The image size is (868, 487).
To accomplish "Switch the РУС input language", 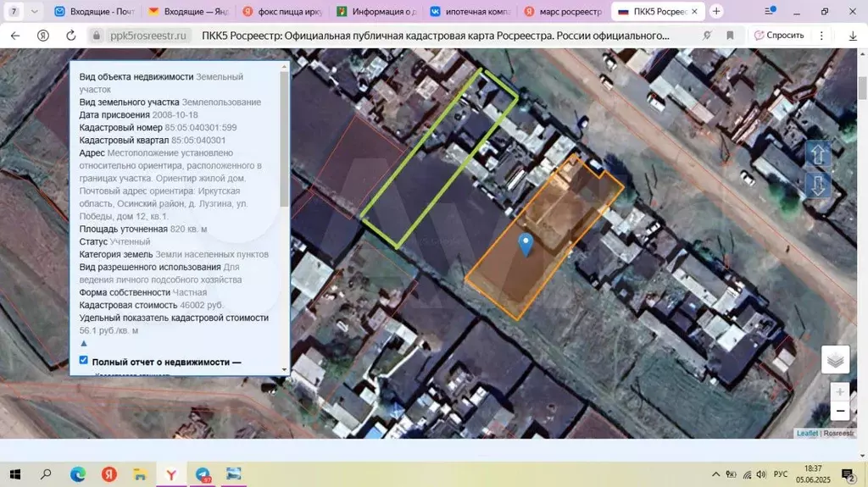I will click(x=781, y=474).
